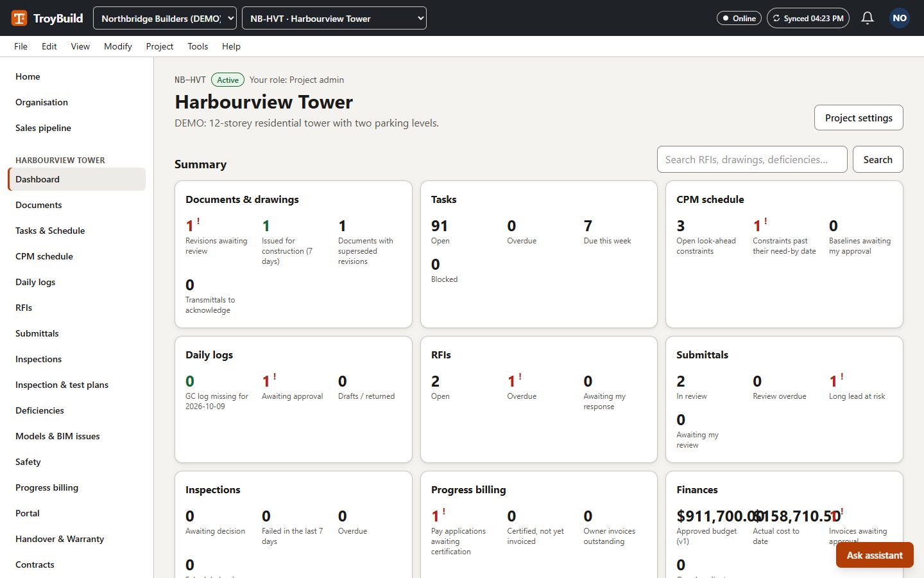
Task: Open Sales pipeline in the sidebar
Action: click(77, 128)
